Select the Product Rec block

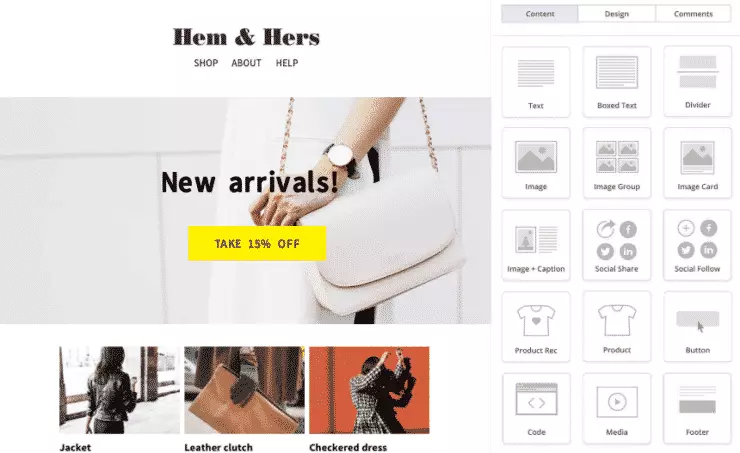coord(536,327)
